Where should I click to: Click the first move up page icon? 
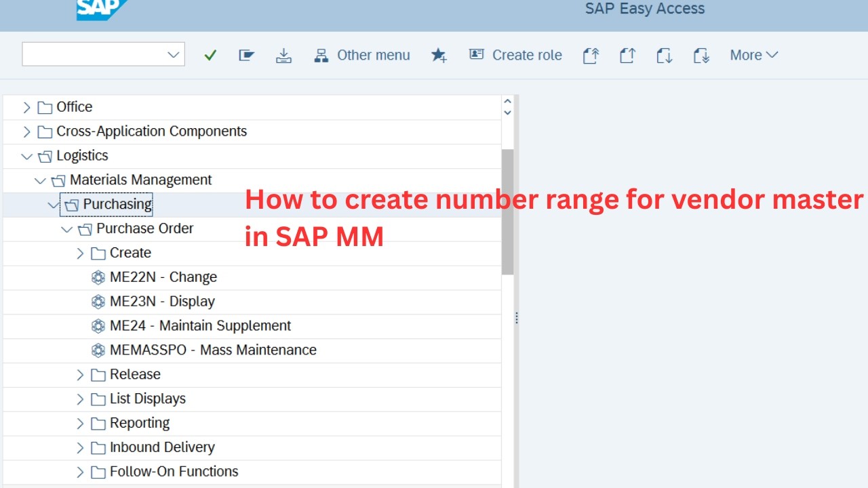click(591, 56)
